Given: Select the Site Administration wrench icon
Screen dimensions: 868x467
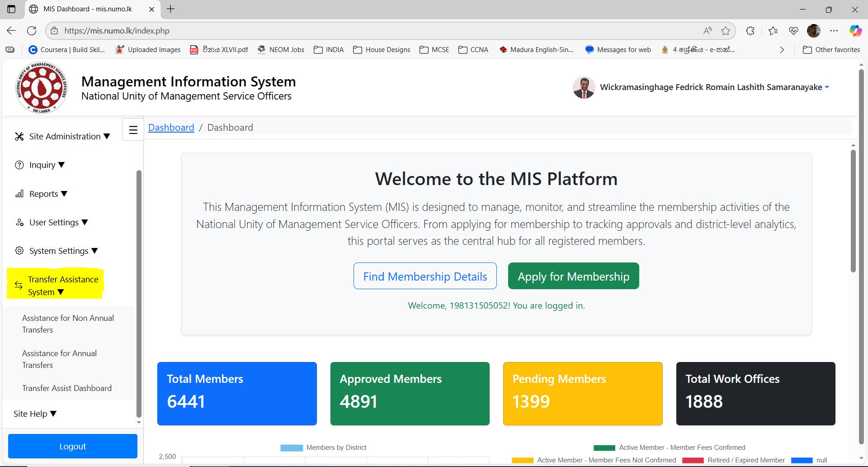Looking at the screenshot, I should point(19,136).
